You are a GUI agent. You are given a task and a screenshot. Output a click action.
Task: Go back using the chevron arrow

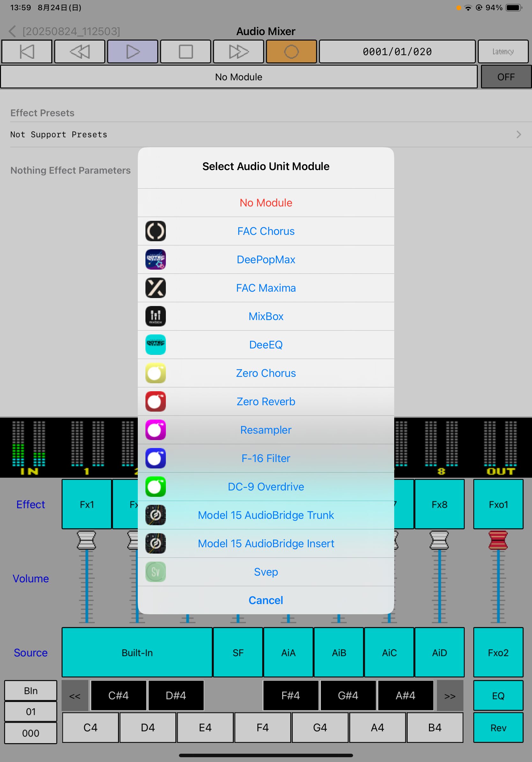tap(12, 32)
